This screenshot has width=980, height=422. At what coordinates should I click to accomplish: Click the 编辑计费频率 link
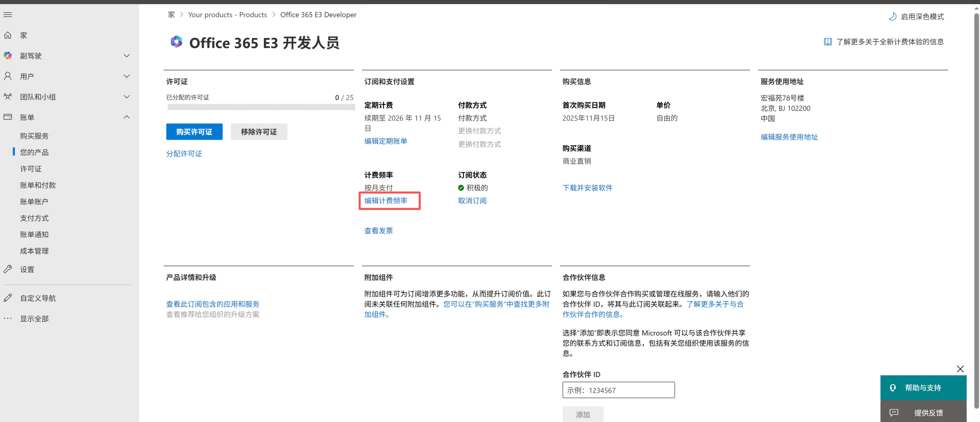386,201
